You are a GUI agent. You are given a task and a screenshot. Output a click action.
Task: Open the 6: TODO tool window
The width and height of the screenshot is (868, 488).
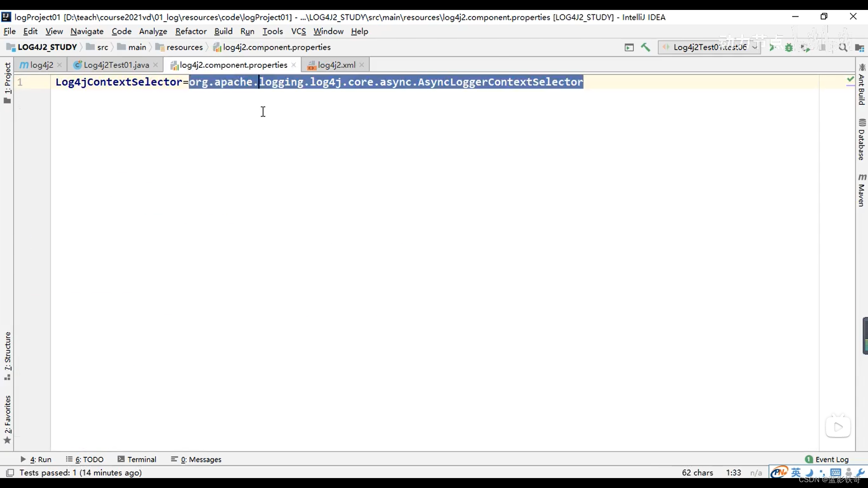[x=85, y=460]
